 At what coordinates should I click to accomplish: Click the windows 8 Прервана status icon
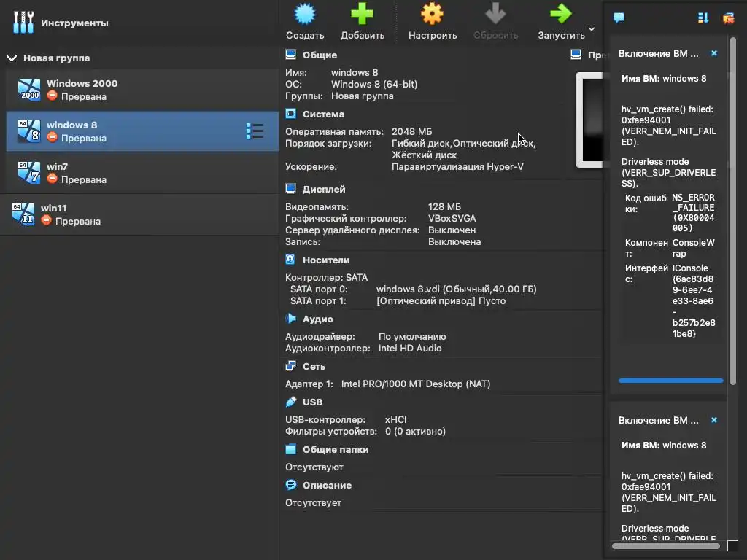pos(53,137)
